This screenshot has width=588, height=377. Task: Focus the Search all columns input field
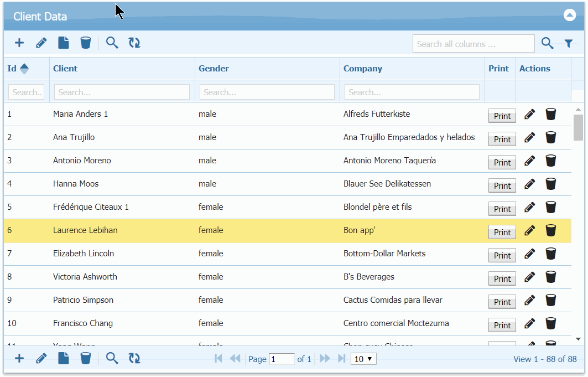click(x=473, y=44)
